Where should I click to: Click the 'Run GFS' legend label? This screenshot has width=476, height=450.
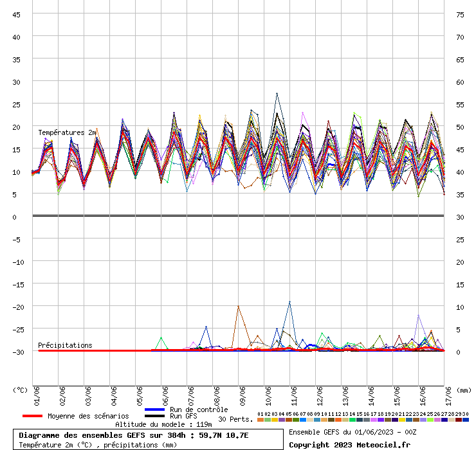tap(183, 416)
